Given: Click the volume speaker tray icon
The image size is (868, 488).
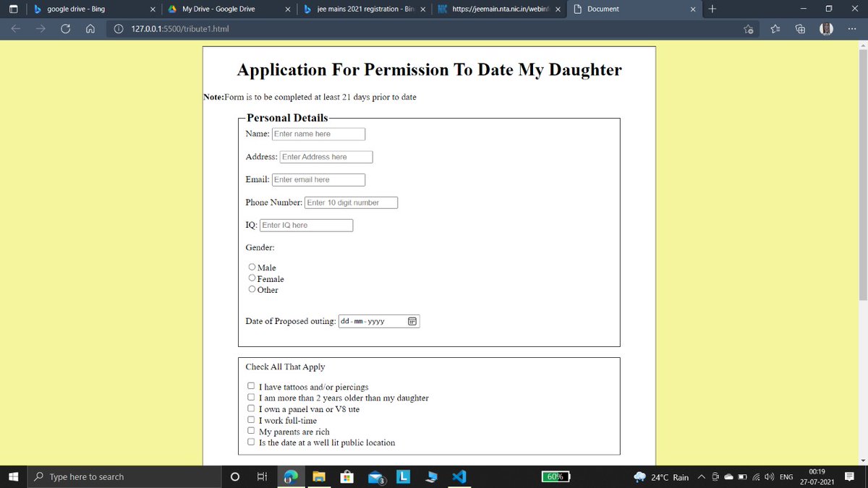Looking at the screenshot, I should pos(769,477).
